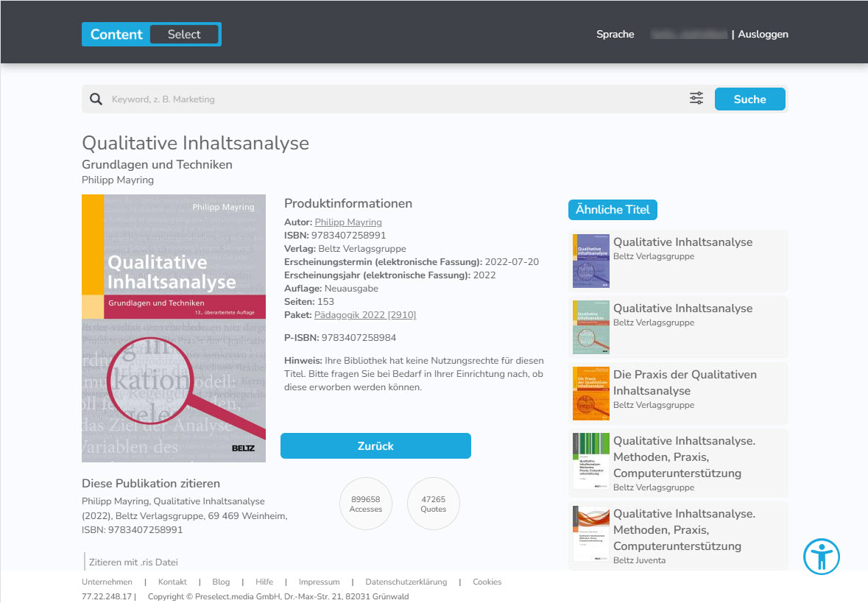View the 899658 Accesses counter circle
Image resolution: width=868 pixels, height=603 pixels.
(x=366, y=504)
